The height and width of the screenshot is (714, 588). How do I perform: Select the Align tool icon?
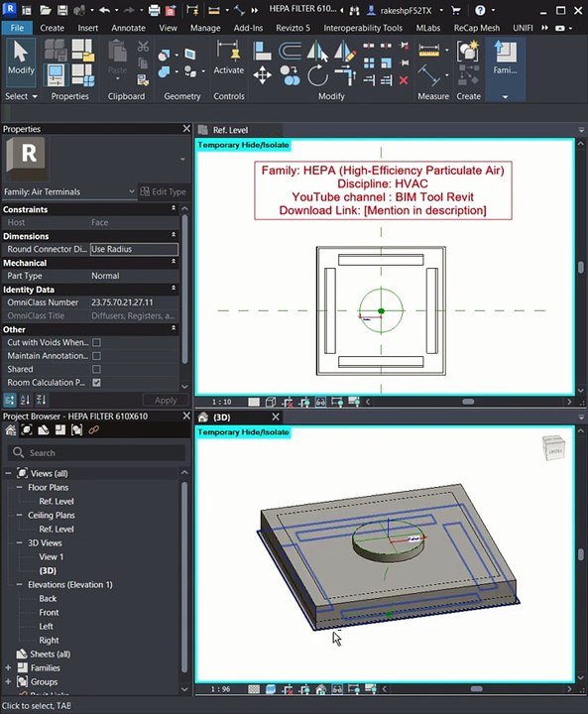(262, 51)
